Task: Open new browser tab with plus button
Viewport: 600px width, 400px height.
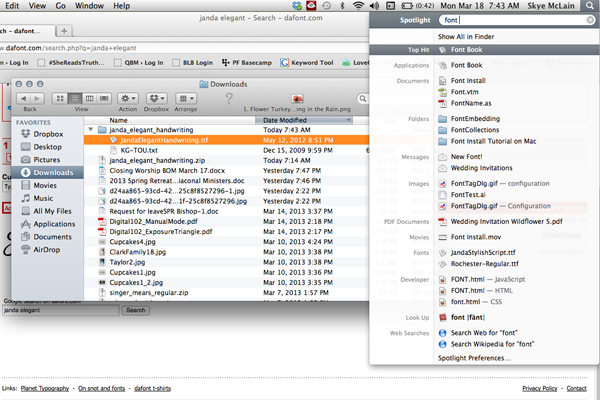Action: click(64, 31)
